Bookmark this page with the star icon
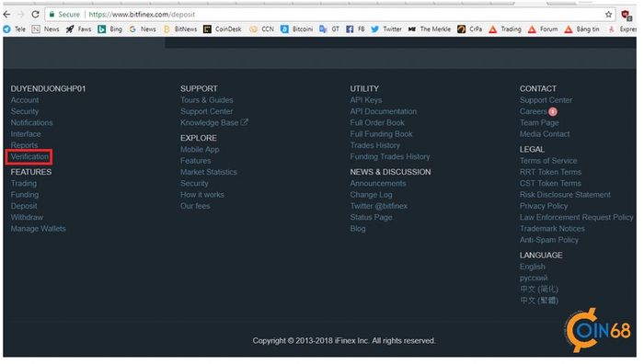644x364 pixels. click(608, 15)
